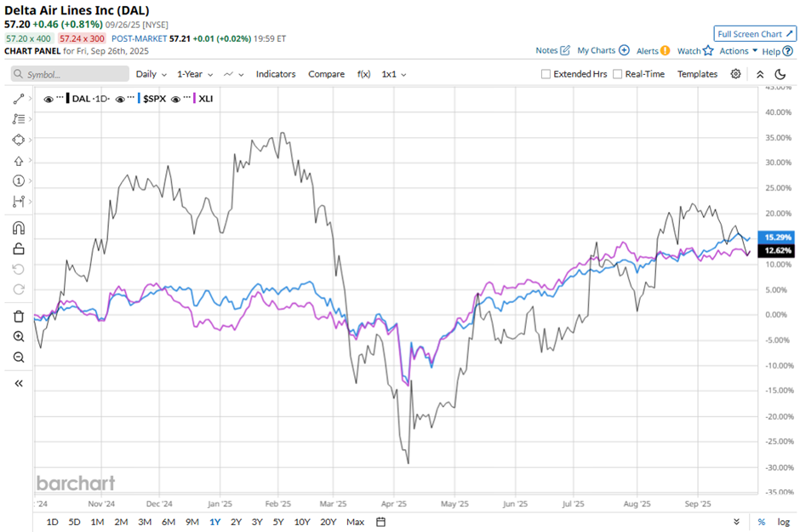
Task: Zoom out of the chart
Action: 19,357
